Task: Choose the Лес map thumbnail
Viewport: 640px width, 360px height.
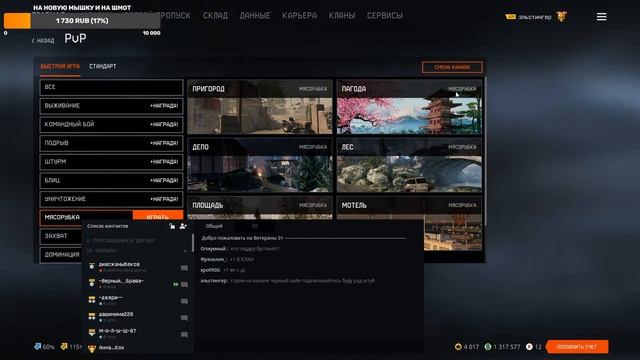Action: coord(409,165)
